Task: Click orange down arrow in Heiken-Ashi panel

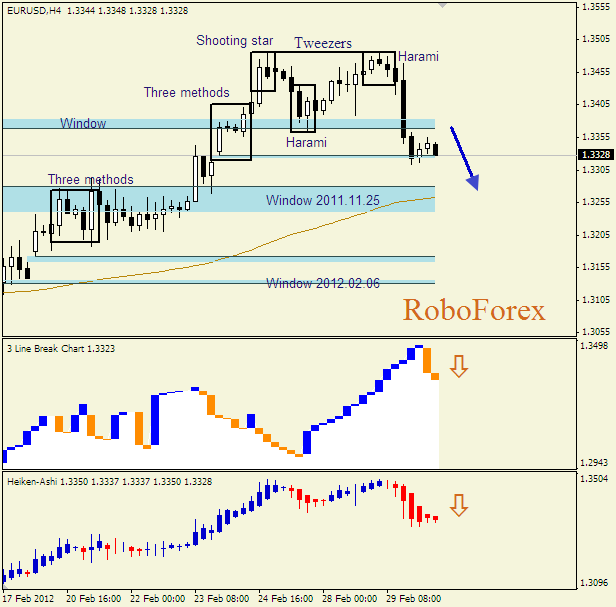Action: pyautogui.click(x=458, y=505)
